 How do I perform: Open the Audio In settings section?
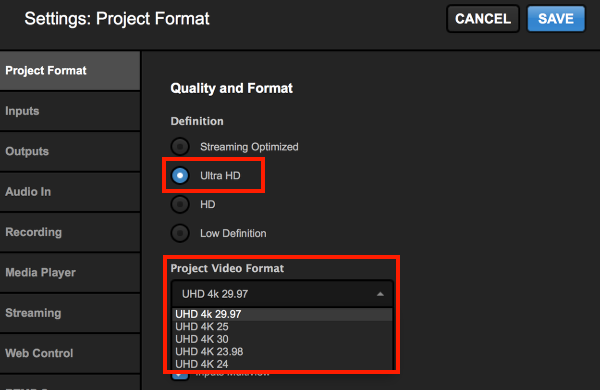pos(70,192)
